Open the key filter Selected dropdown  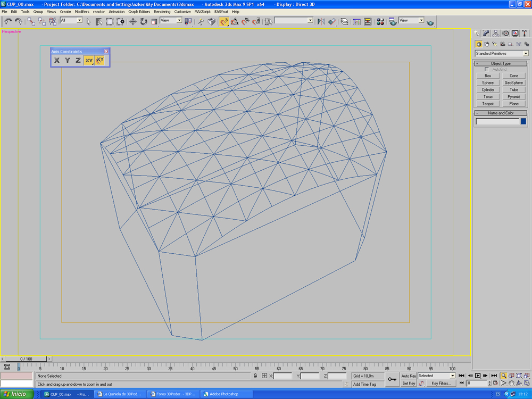(436, 376)
